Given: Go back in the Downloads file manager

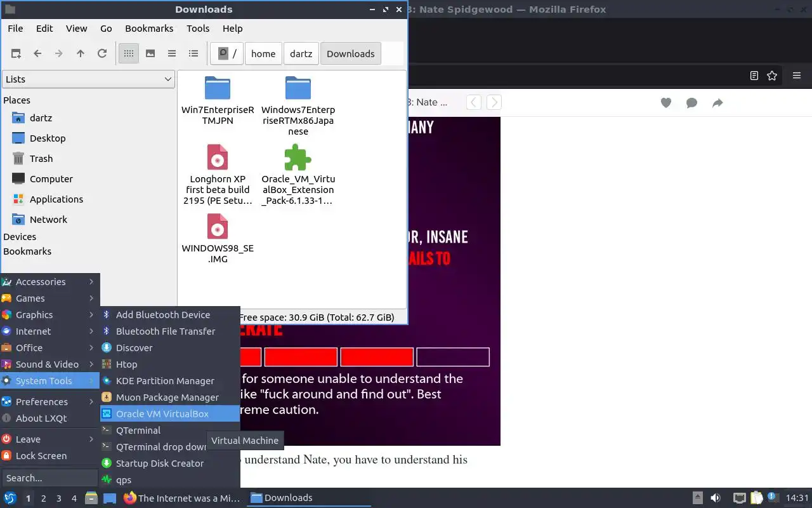Looking at the screenshot, I should pyautogui.click(x=37, y=54).
